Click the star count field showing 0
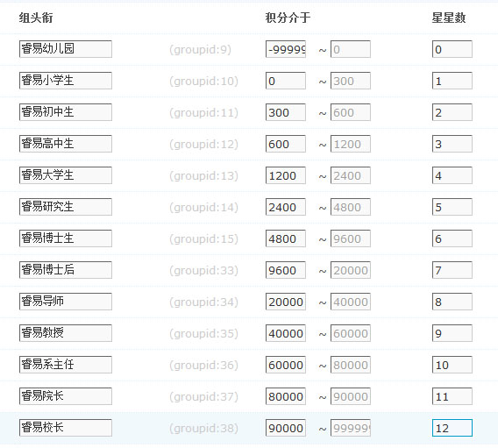The image size is (498, 448). [x=452, y=49]
